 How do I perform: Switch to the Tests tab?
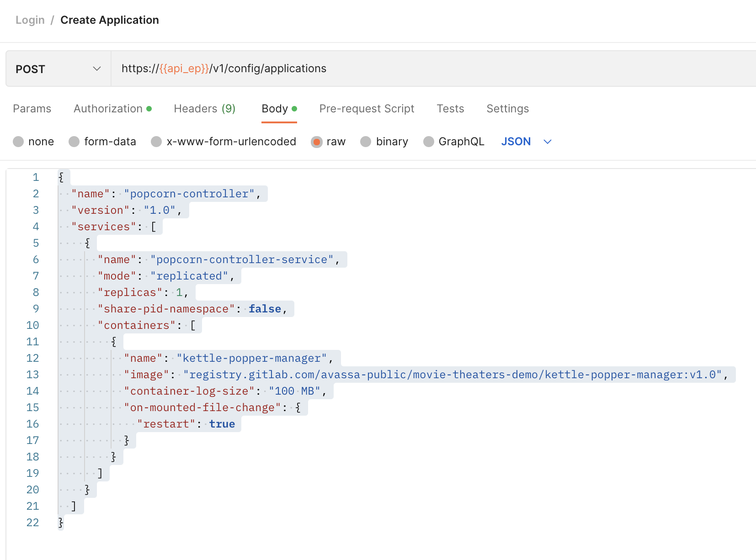coord(450,109)
